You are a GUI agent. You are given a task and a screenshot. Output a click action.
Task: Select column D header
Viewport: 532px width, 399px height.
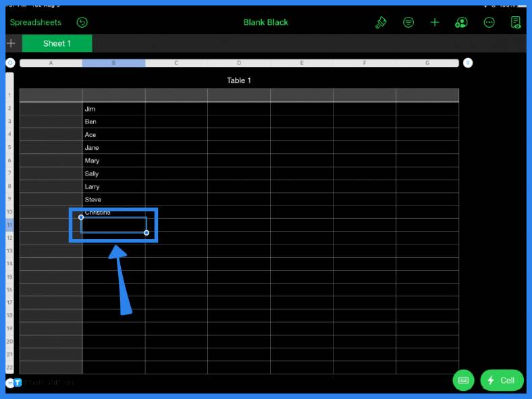239,63
